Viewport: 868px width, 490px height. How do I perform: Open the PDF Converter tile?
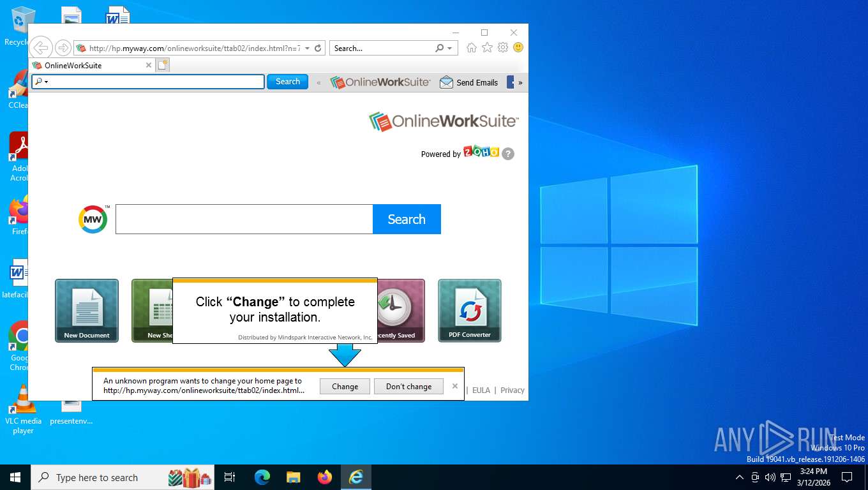pos(470,311)
